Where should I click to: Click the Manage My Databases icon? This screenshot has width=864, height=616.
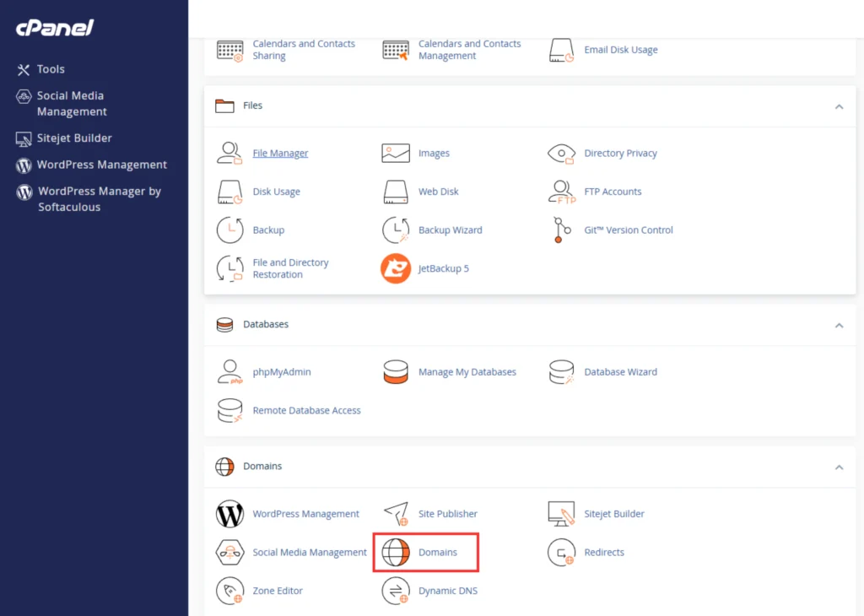(396, 372)
